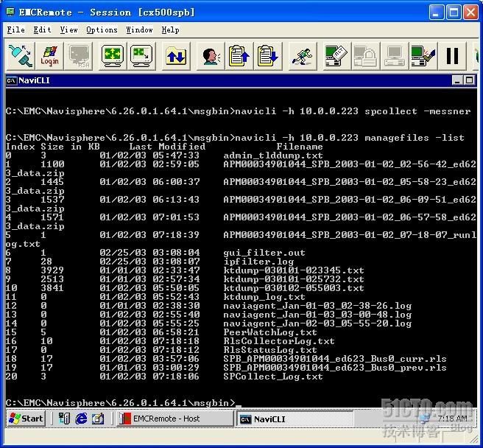
Task: Click the Last Modified column header
Action: (x=167, y=147)
